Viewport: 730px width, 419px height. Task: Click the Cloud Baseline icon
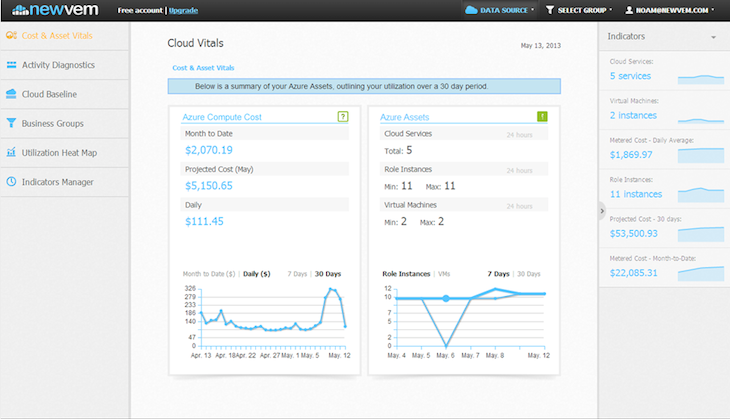click(11, 94)
